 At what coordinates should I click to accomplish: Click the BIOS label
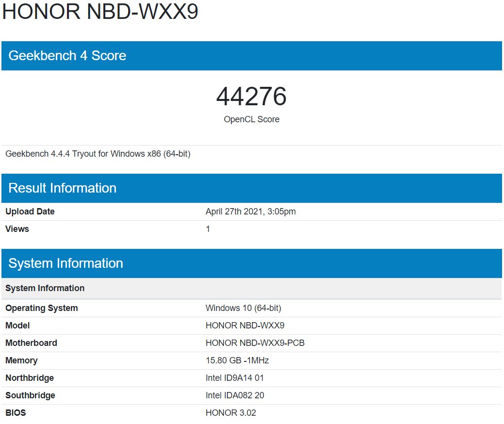(16, 412)
